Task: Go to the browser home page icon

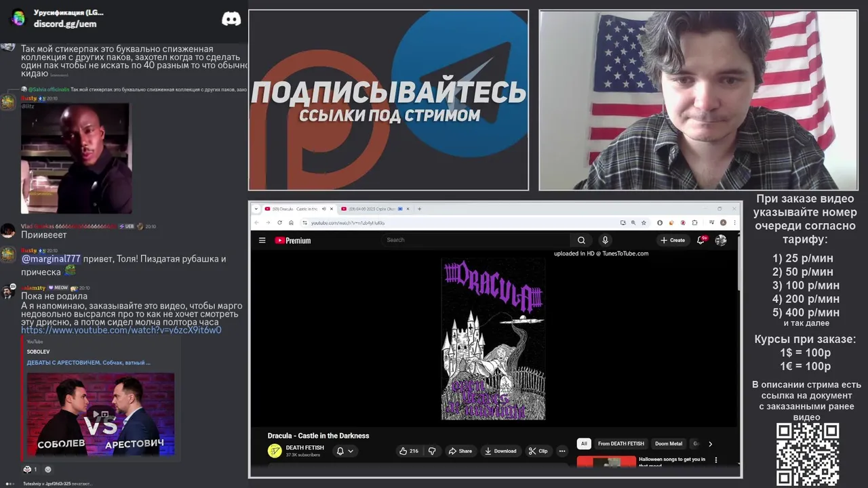Action: click(x=291, y=222)
